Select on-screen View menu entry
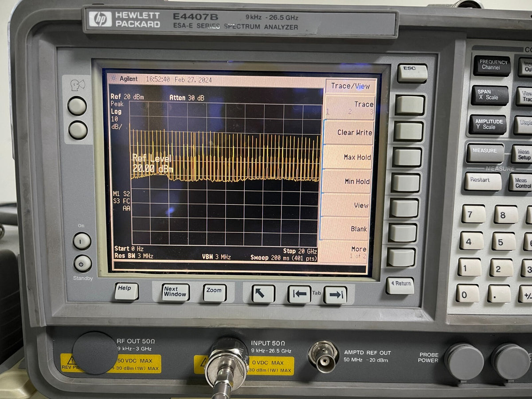532x399 pixels. (x=344, y=205)
